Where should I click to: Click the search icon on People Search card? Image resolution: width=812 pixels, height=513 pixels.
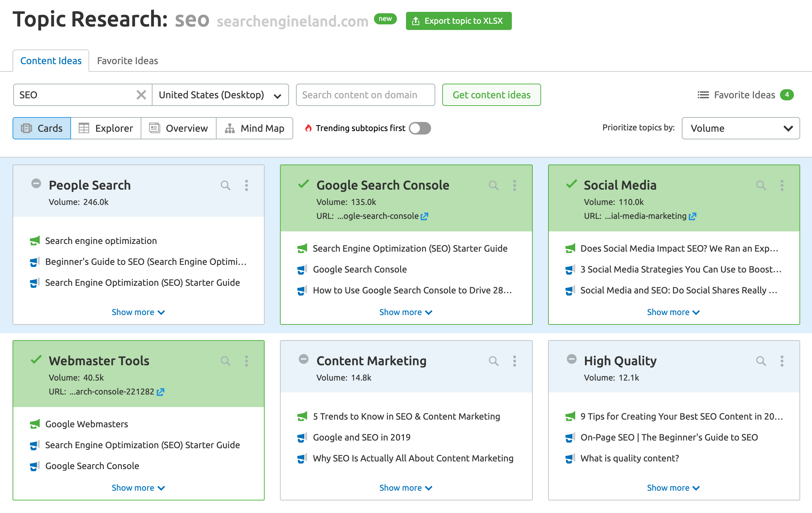tap(225, 185)
